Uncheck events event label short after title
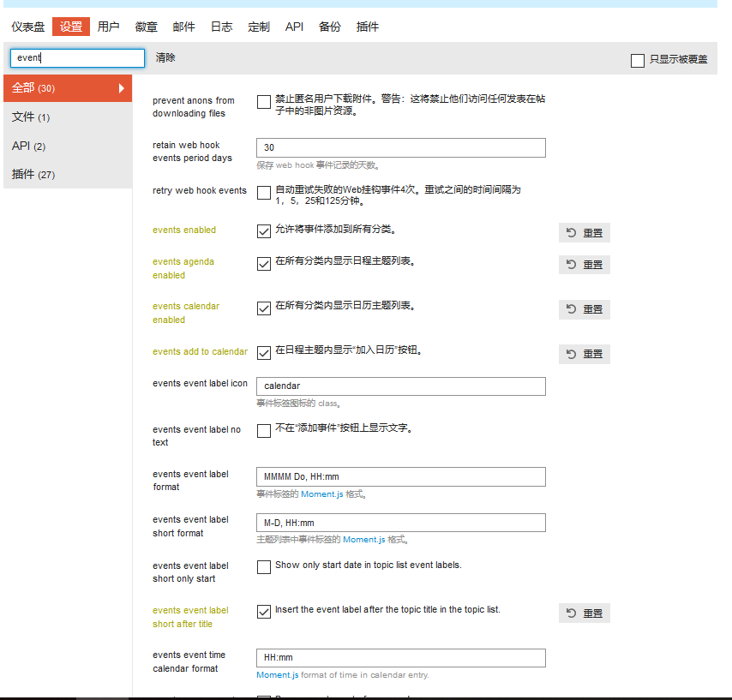 coord(264,612)
